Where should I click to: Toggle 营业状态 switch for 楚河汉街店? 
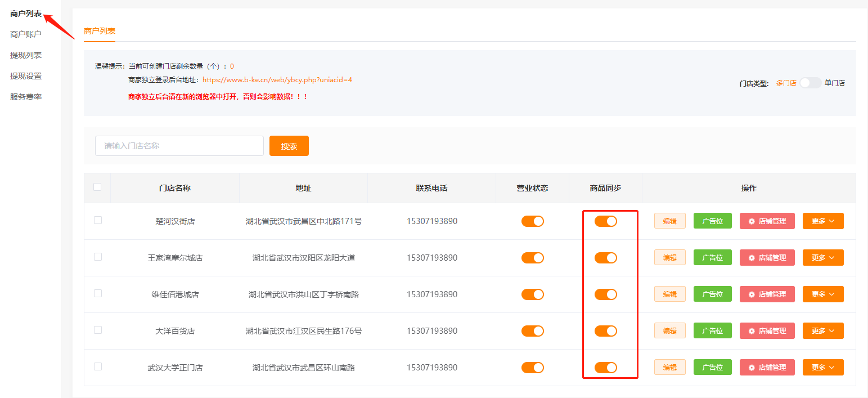point(532,221)
